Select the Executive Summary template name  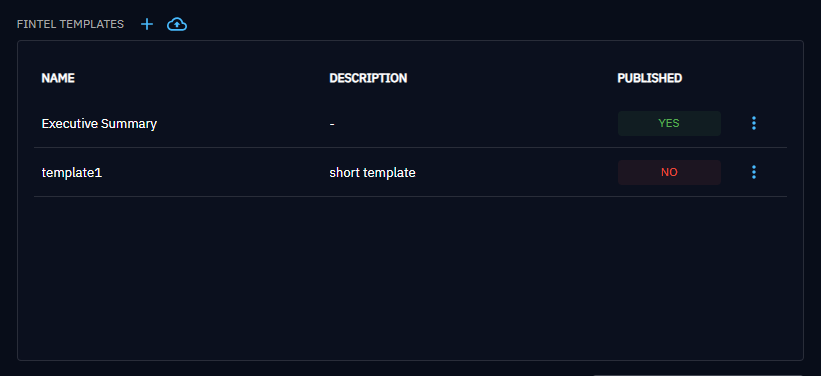click(99, 124)
